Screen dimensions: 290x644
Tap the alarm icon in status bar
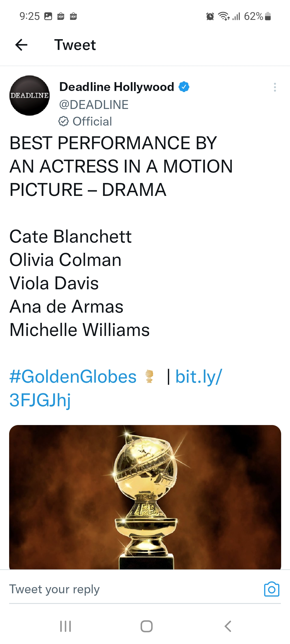[210, 17]
